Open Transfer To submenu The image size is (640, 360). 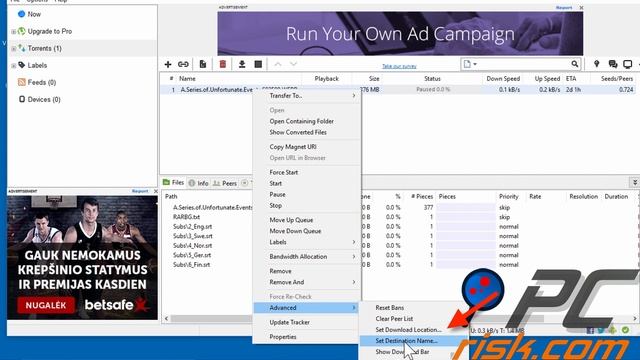307,96
